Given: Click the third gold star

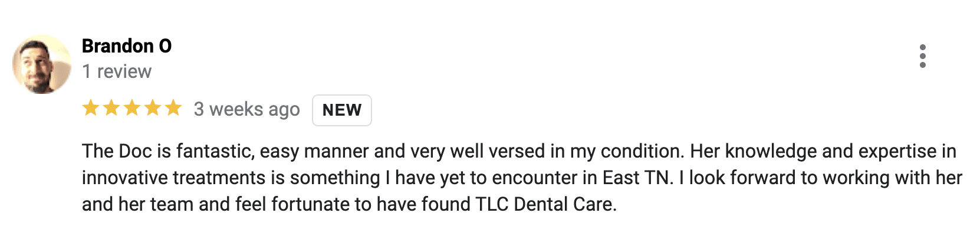Looking at the screenshot, I should click(x=132, y=108).
